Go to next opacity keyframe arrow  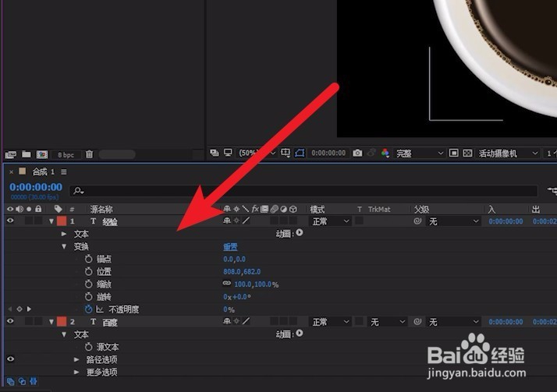29,309
